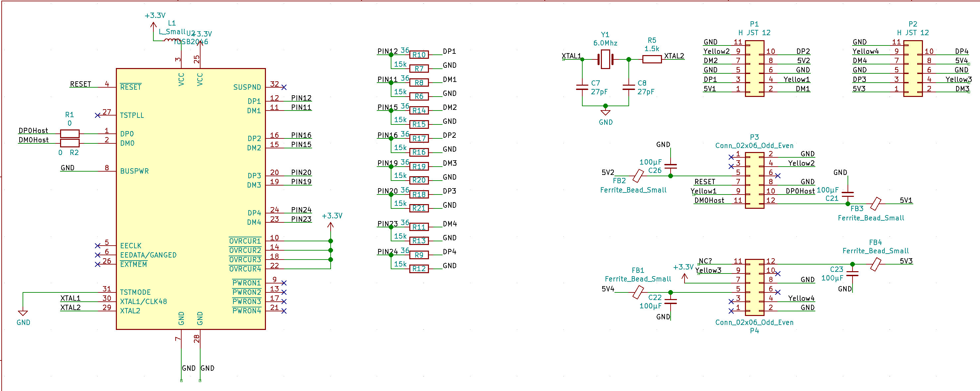Click the FB2 ferrite bead symbol

[x=638, y=176]
